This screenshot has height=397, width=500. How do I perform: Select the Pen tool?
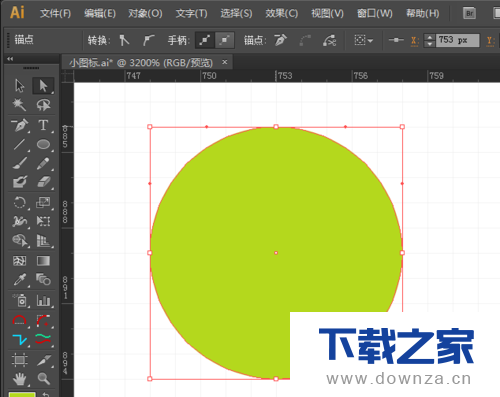[x=20, y=125]
